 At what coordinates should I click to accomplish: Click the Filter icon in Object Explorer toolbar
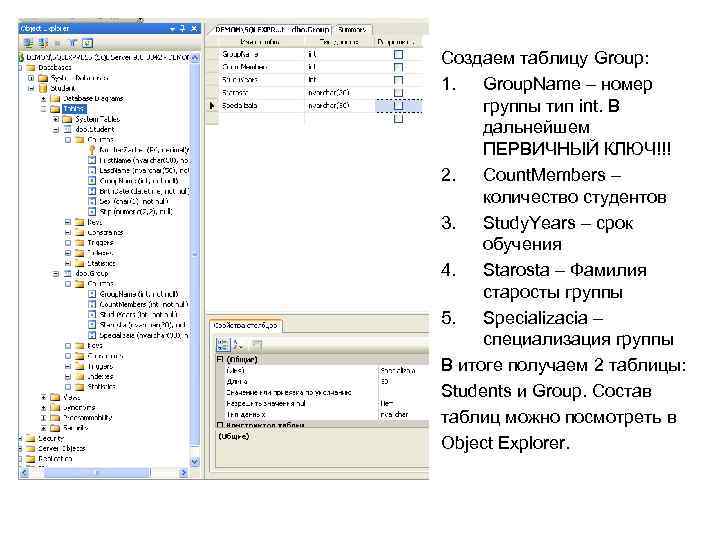coord(73,43)
